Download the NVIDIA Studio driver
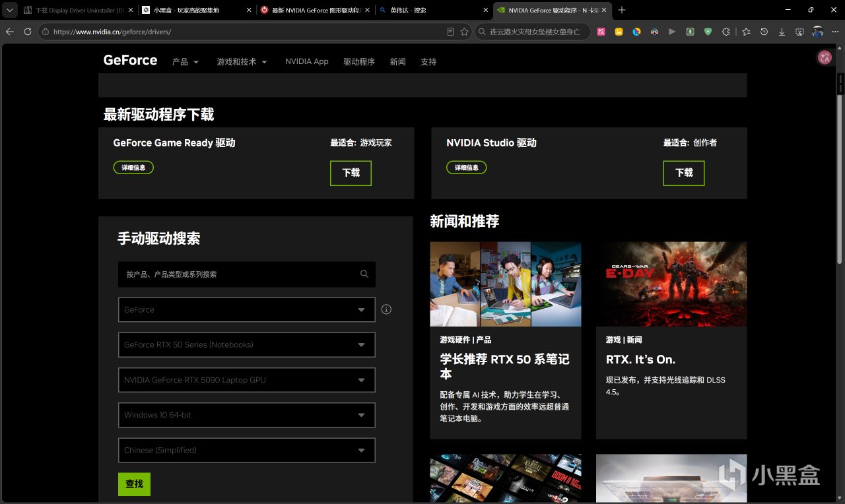The image size is (845, 504). [x=684, y=173]
